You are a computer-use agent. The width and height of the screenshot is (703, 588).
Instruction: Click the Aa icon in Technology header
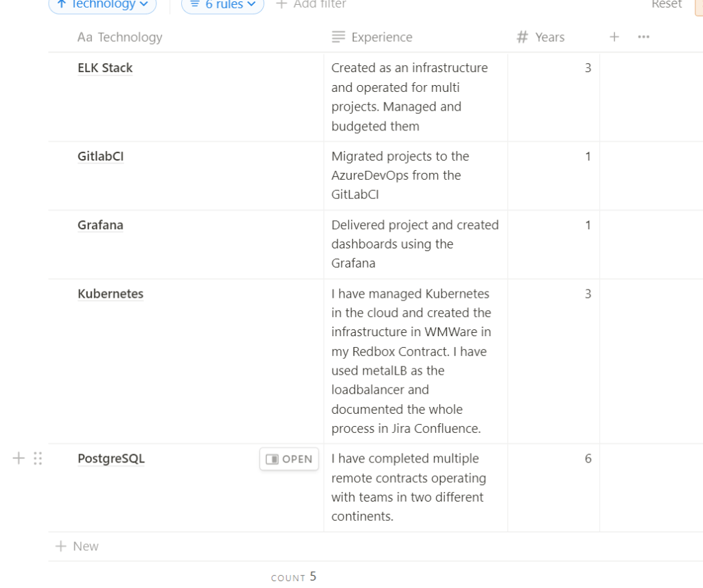[84, 37]
